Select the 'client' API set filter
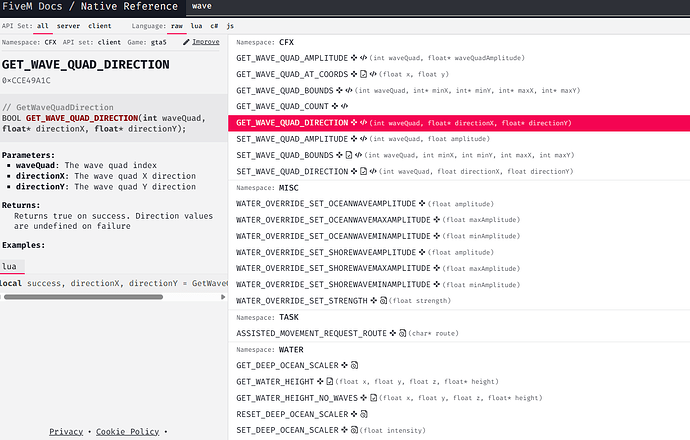Screen dimensions: 690x440 pyautogui.click(x=99, y=26)
